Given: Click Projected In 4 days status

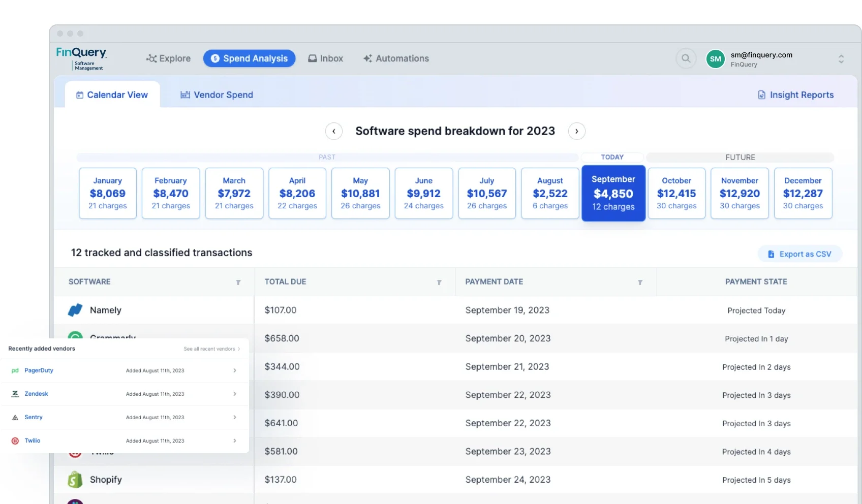Looking at the screenshot, I should (756, 452).
